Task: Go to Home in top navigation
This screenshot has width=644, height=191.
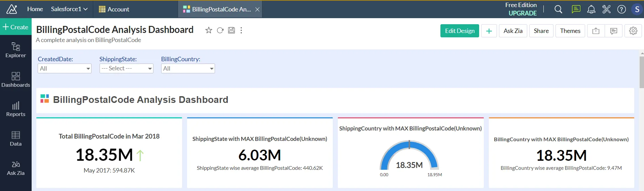Action: pos(35,9)
